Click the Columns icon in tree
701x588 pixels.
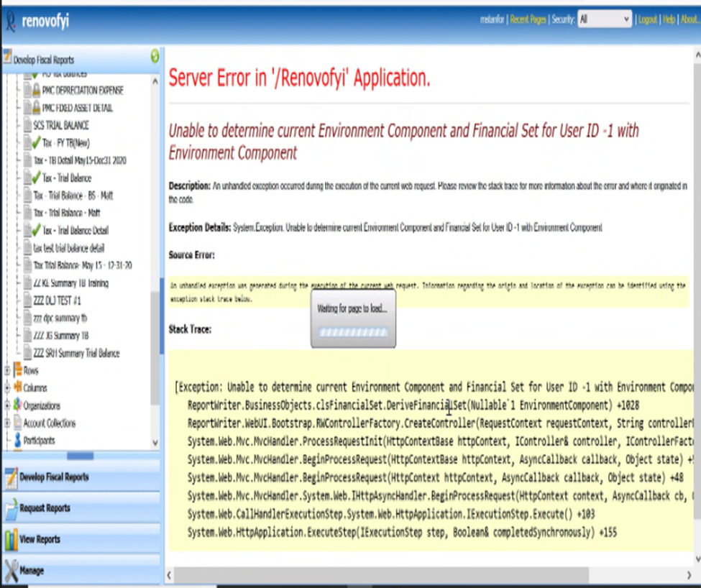click(x=18, y=387)
